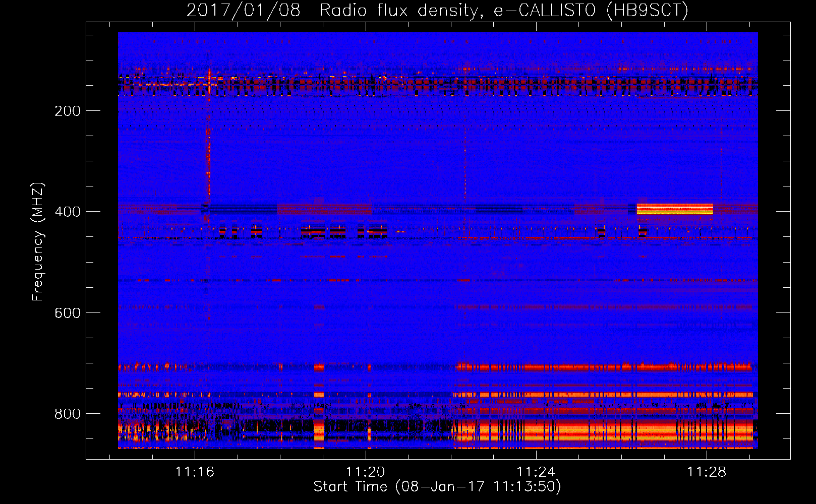Screen dimensions: 816x504
Task: Click the 'Start Time (08-Jan-17 11:13:50)' label
Action: tap(437, 487)
